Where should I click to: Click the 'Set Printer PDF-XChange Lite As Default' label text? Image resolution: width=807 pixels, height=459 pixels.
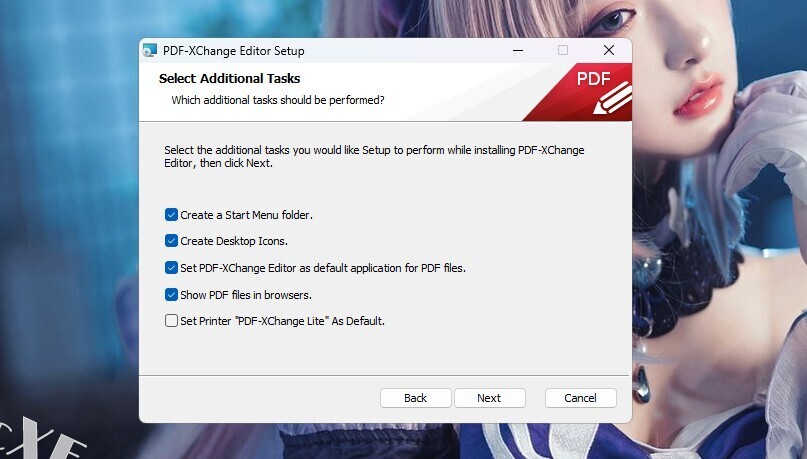283,321
